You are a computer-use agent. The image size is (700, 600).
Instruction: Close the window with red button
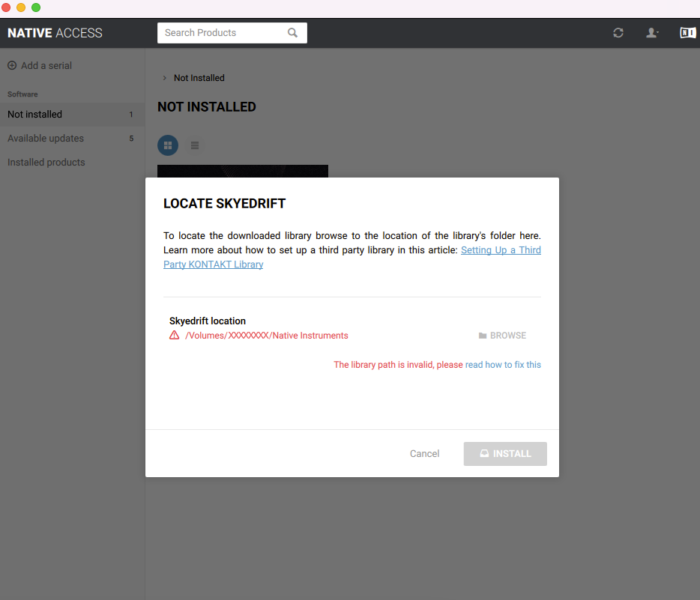tap(6, 7)
